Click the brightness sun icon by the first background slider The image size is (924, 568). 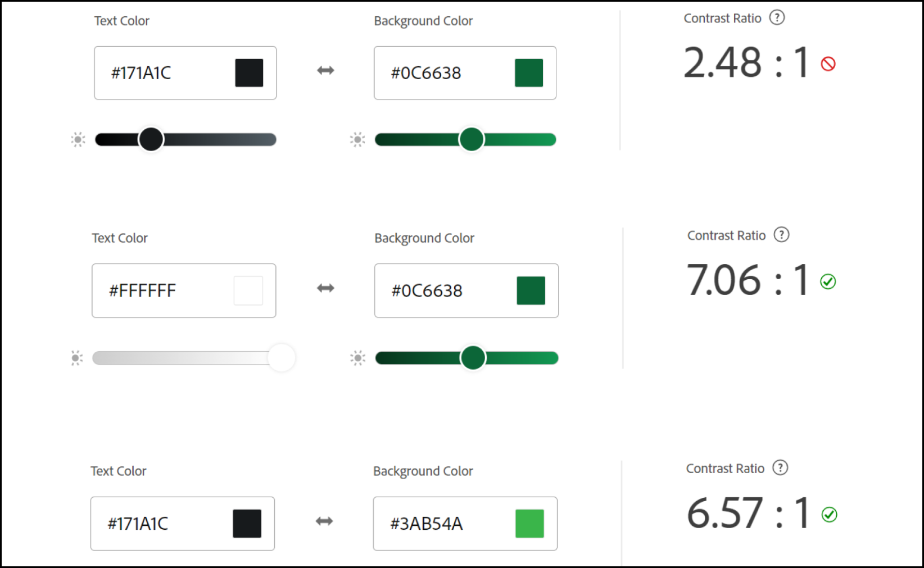357,140
